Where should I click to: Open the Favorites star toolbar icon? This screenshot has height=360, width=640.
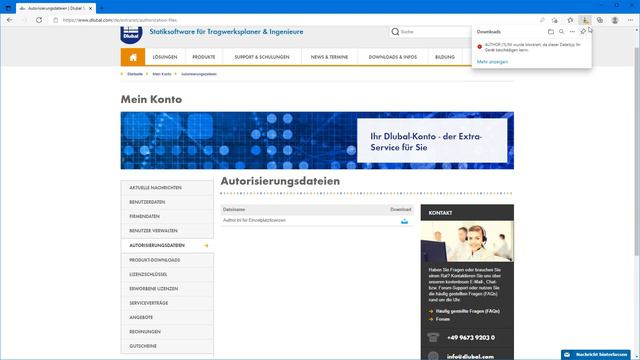click(x=570, y=20)
